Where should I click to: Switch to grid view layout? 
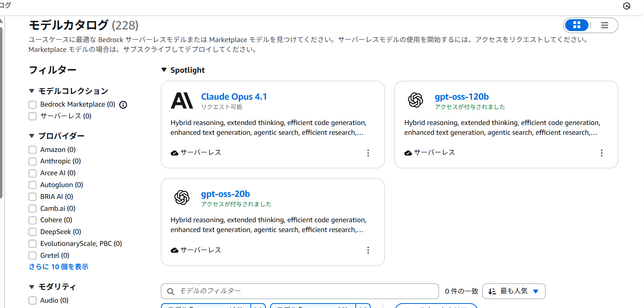click(577, 25)
